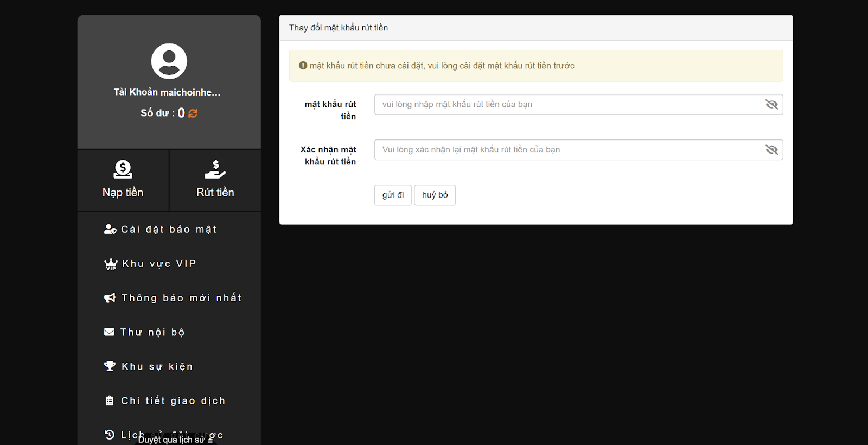Click the clipboard icon for Chi tiết giao dịch
Screen dimensions: 868x445
point(110,400)
